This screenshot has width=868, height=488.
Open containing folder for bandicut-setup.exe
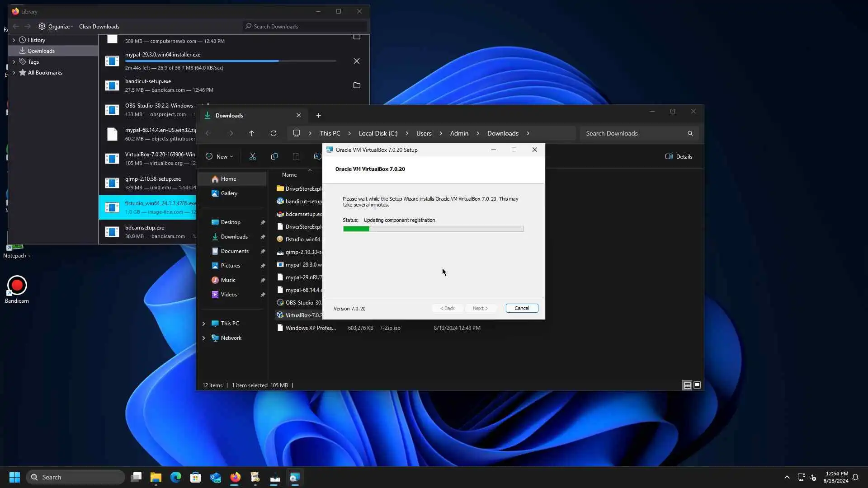point(357,85)
